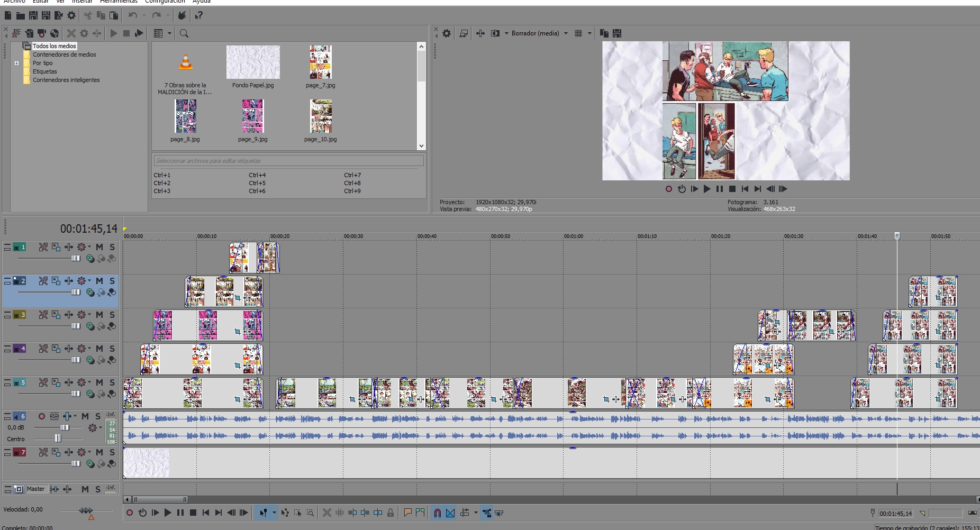This screenshot has width=980, height=530.
Task: Select the zoom edit tool in timeline toolbar
Action: (310, 513)
